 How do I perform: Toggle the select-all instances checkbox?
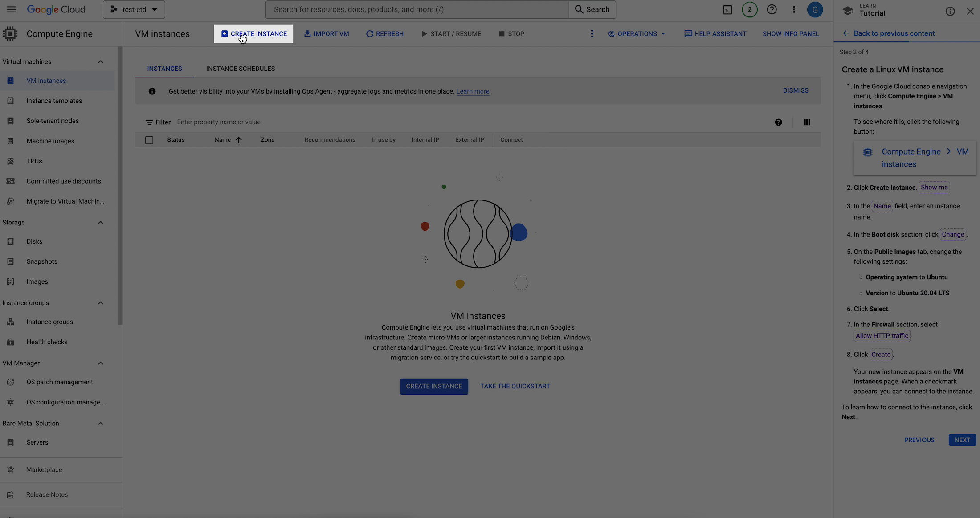click(x=149, y=140)
